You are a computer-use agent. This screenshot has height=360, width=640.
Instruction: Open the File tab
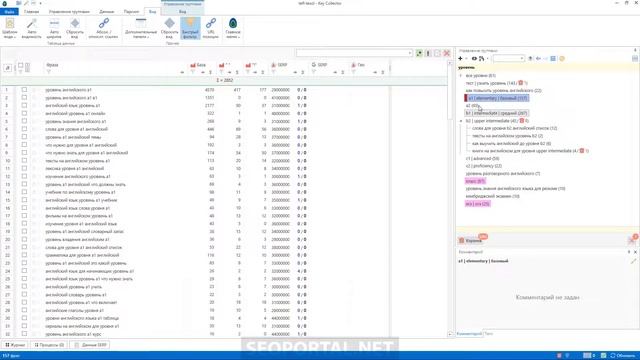[x=9, y=11]
